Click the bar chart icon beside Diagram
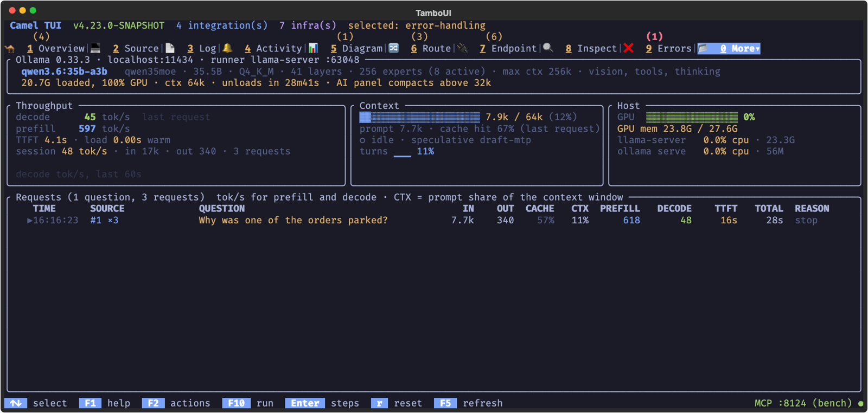This screenshot has width=868, height=413. [x=313, y=48]
